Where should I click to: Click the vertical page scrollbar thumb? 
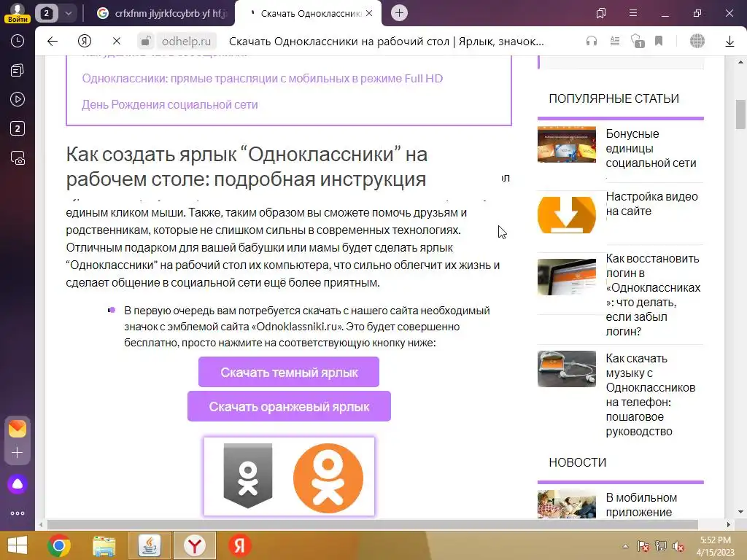740,114
